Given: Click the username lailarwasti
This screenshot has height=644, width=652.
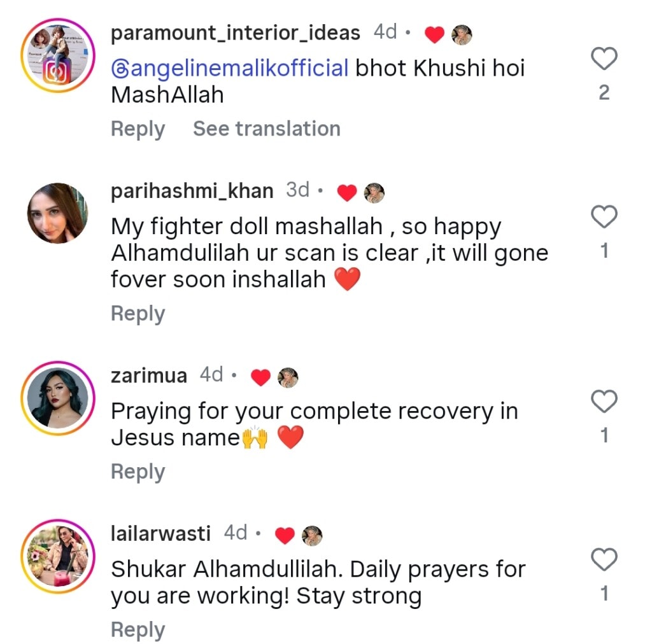Looking at the screenshot, I should [160, 534].
